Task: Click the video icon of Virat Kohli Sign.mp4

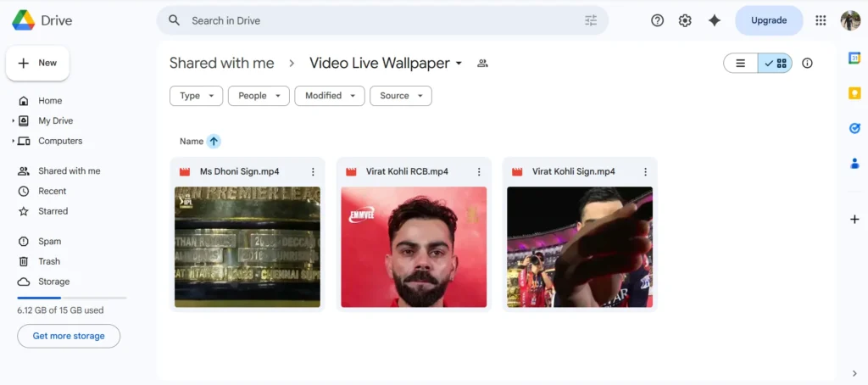Action: pyautogui.click(x=517, y=172)
